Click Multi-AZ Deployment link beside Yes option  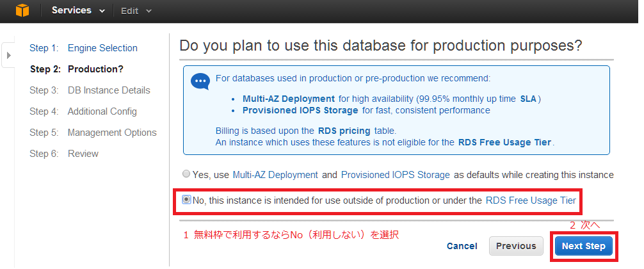275,174
